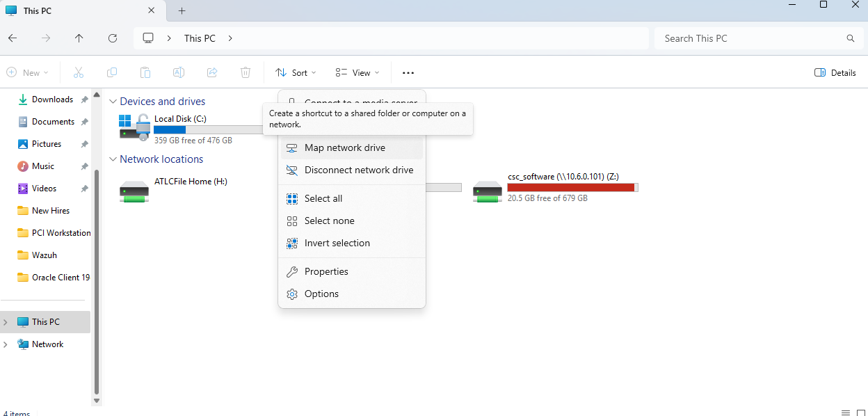This screenshot has width=868, height=416.
Task: Open the Sort dropdown
Action: (x=296, y=72)
